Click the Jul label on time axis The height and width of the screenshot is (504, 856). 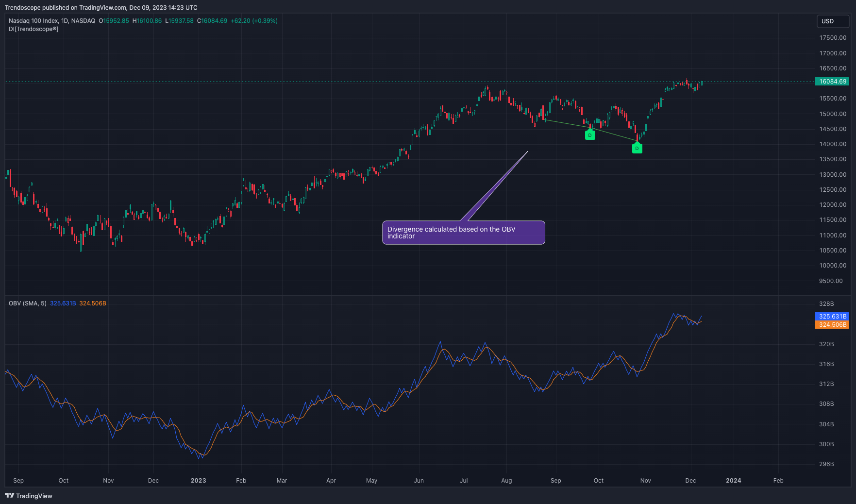coord(464,481)
